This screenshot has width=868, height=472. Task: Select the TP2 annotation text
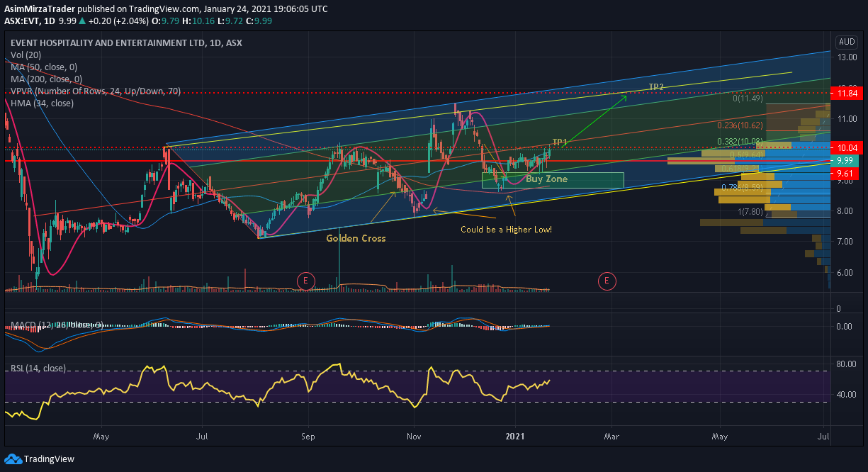coord(656,87)
